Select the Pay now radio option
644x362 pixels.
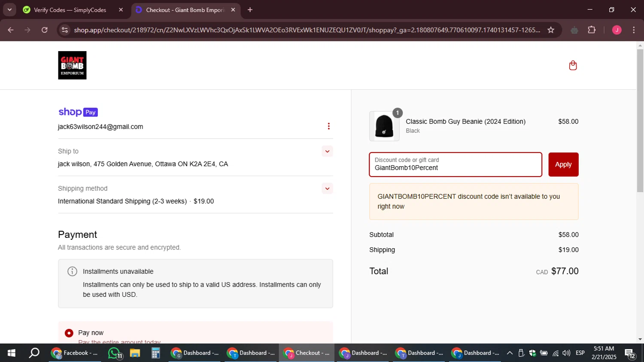pyautogui.click(x=69, y=333)
